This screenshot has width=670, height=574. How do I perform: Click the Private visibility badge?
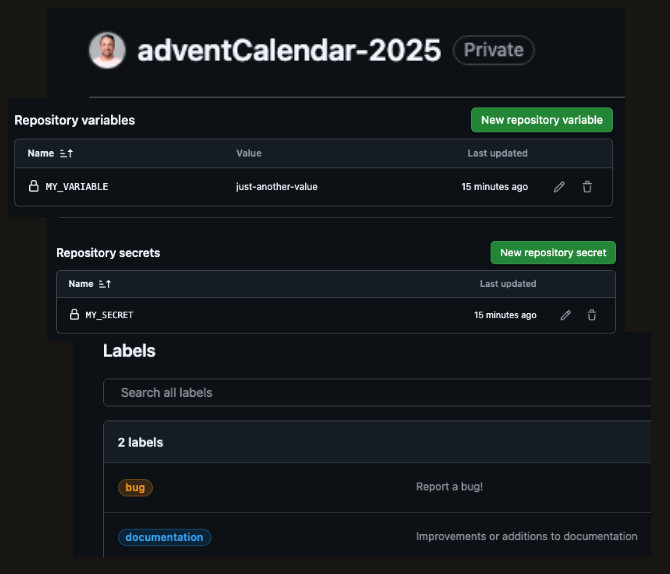pyautogui.click(x=494, y=50)
